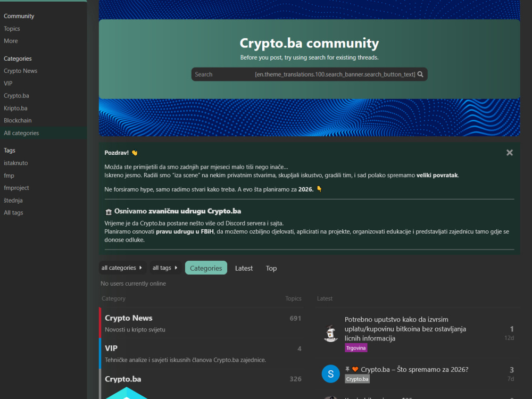Open the avatar on the bitkoin topic
This screenshot has width=532, height=399.
pyautogui.click(x=331, y=333)
